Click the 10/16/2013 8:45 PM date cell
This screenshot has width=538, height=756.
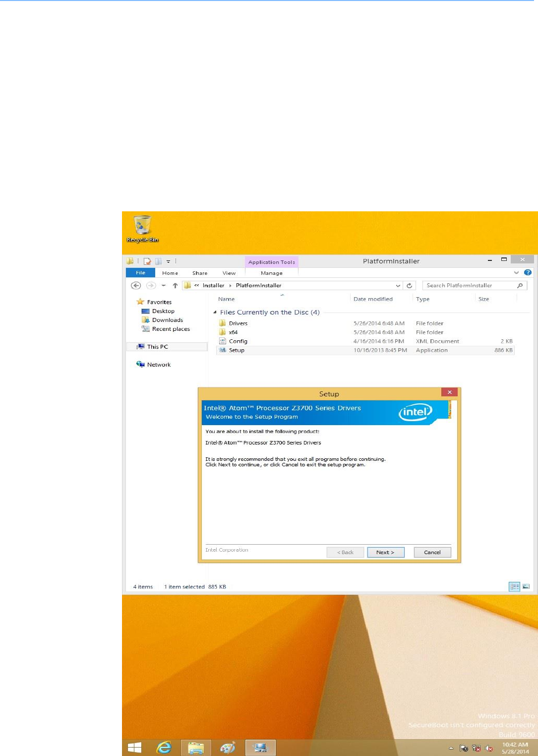(380, 350)
